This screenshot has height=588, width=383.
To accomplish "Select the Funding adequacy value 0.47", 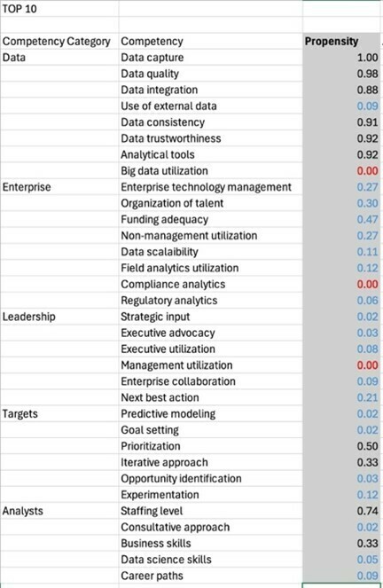I will point(341,219).
